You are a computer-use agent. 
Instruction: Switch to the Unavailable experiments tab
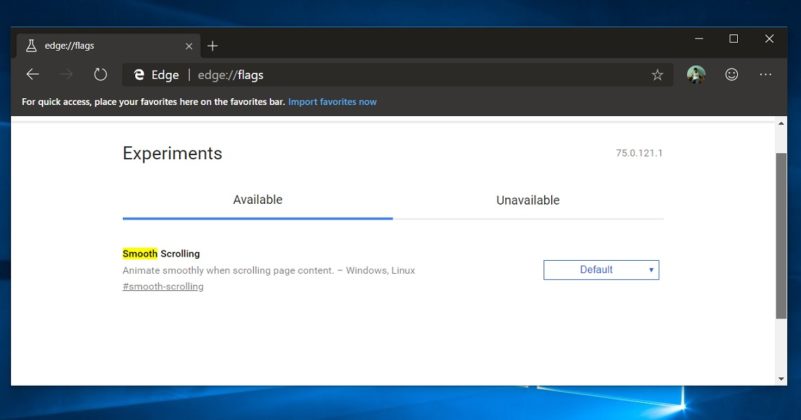[527, 201]
